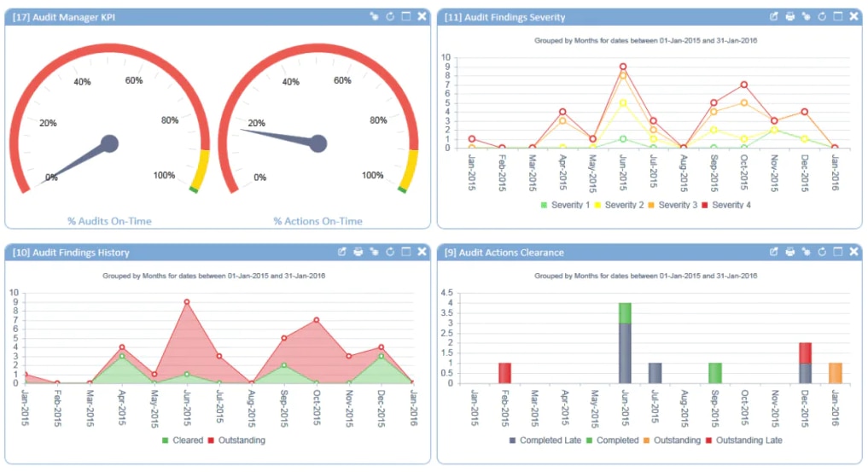Select the [10] Audit Findings History title
This screenshot has height=472, width=868.
[x=71, y=253]
